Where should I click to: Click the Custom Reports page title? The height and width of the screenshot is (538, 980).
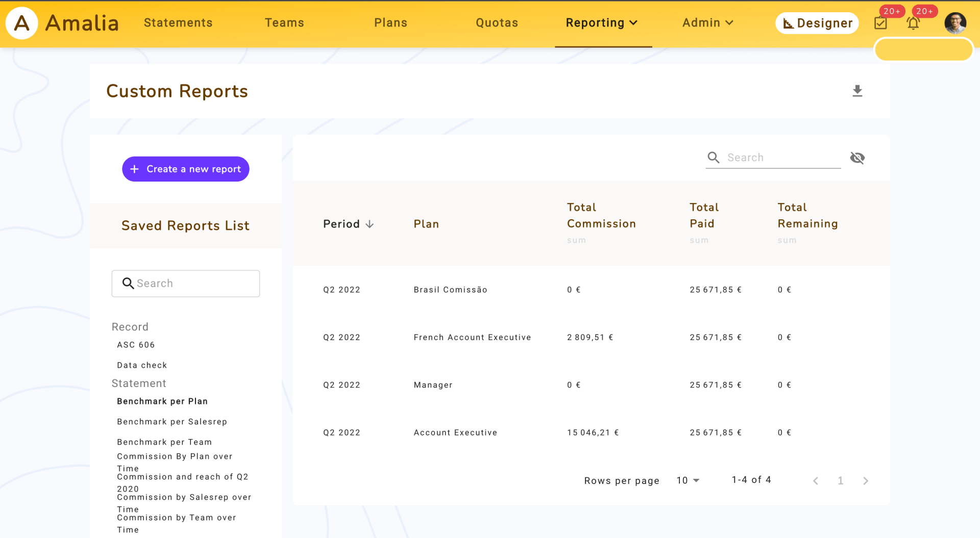177,91
